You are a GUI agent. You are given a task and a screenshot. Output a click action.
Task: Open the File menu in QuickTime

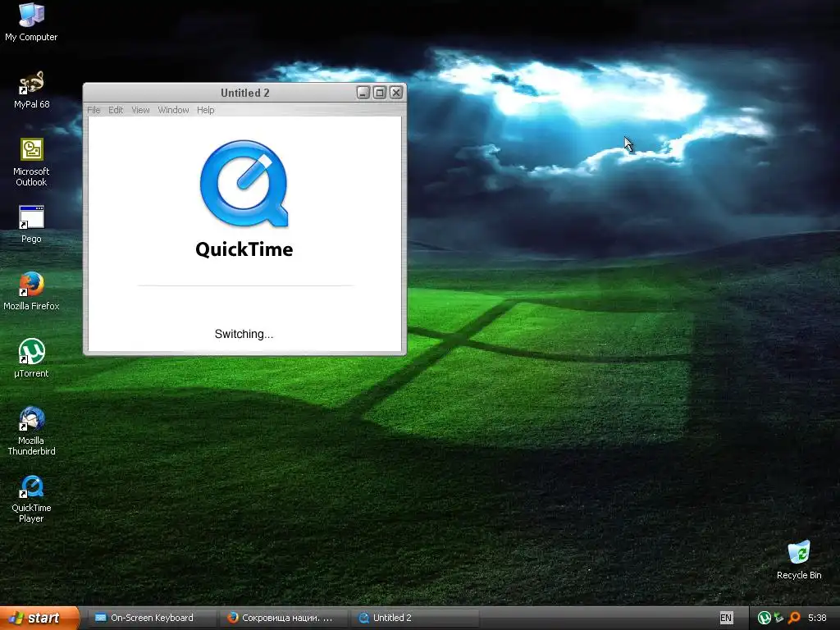(x=94, y=110)
